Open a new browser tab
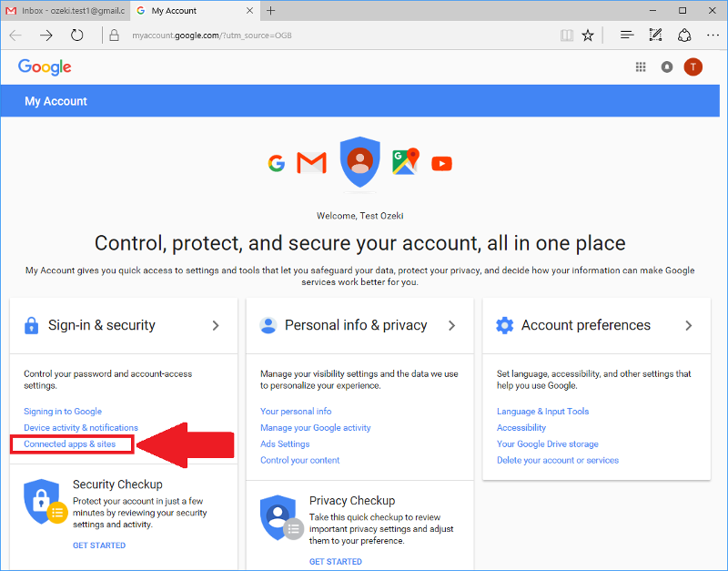This screenshot has width=728, height=571. 270,11
